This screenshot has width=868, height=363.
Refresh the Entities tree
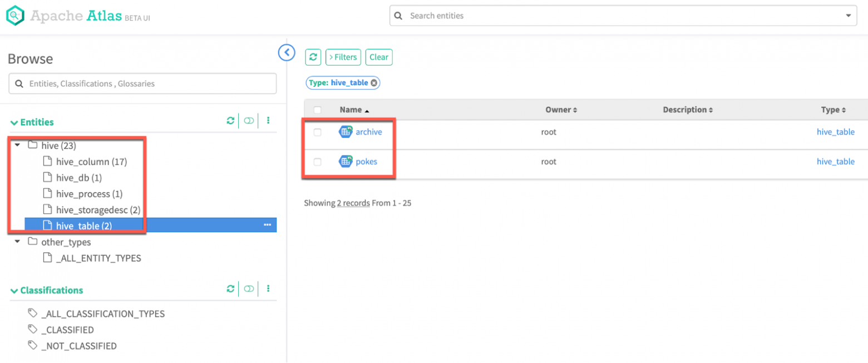[230, 121]
